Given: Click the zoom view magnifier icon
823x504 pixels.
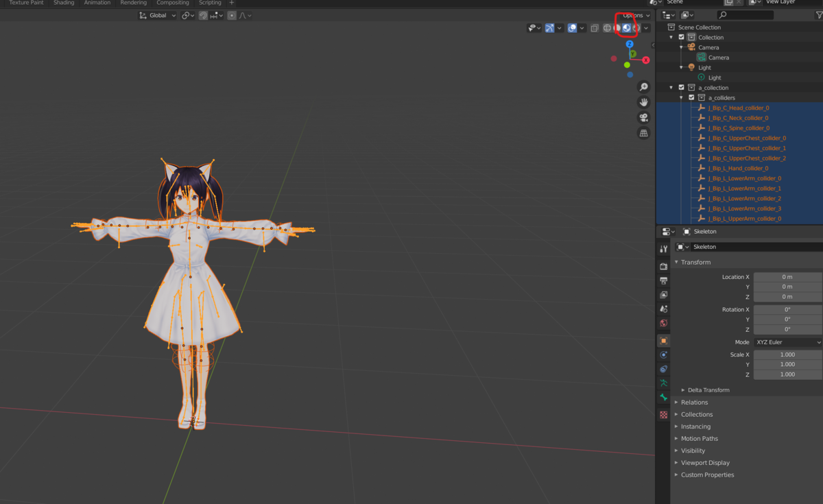Looking at the screenshot, I should tap(643, 87).
